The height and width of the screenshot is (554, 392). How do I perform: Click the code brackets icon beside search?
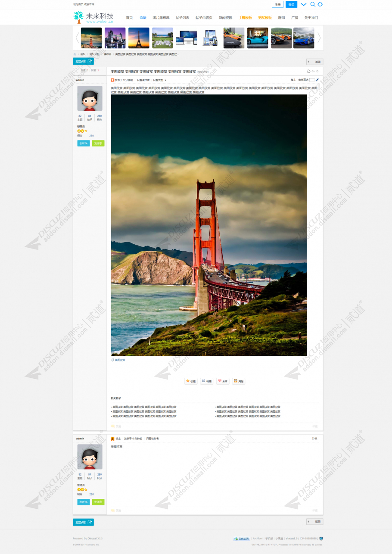320,4
